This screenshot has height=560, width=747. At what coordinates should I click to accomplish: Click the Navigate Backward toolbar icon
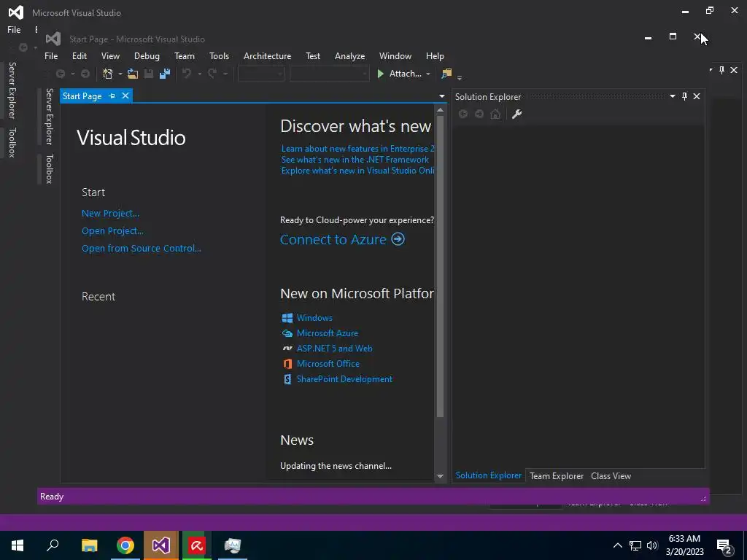[x=61, y=74]
